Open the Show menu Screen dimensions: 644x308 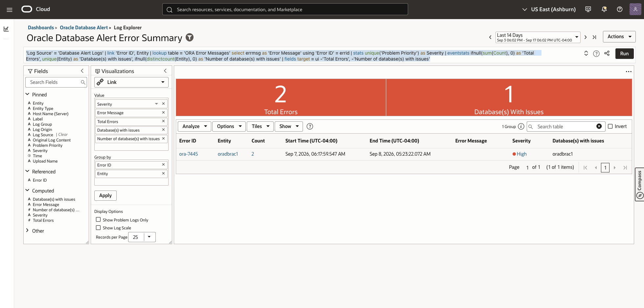click(288, 126)
